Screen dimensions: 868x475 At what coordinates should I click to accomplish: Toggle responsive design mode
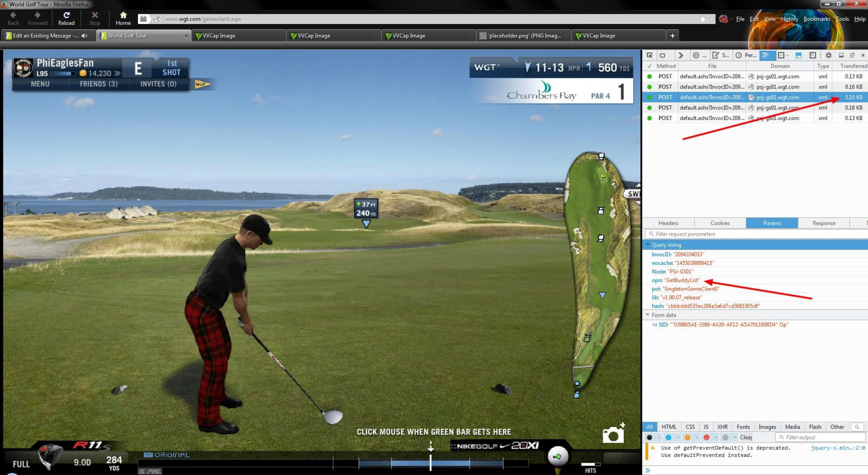click(813, 55)
